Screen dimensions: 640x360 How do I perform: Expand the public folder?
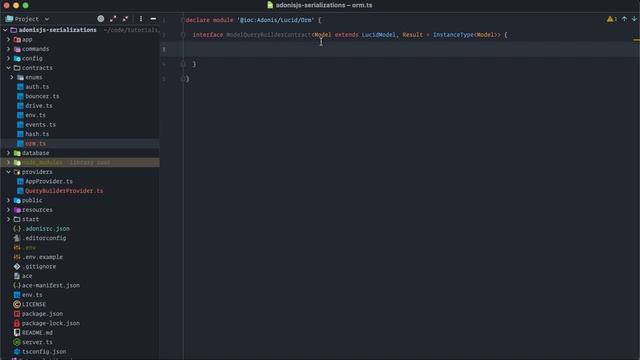9,200
